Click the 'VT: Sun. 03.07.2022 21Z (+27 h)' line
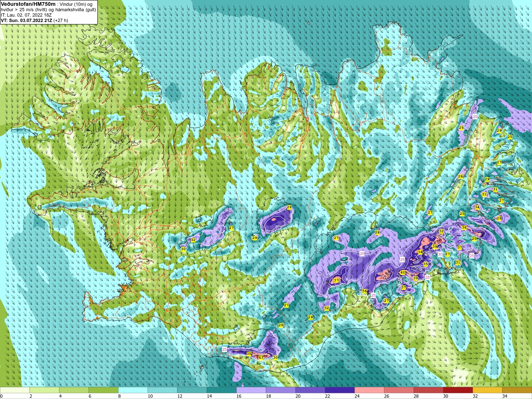The image size is (532, 399). (x=34, y=20)
